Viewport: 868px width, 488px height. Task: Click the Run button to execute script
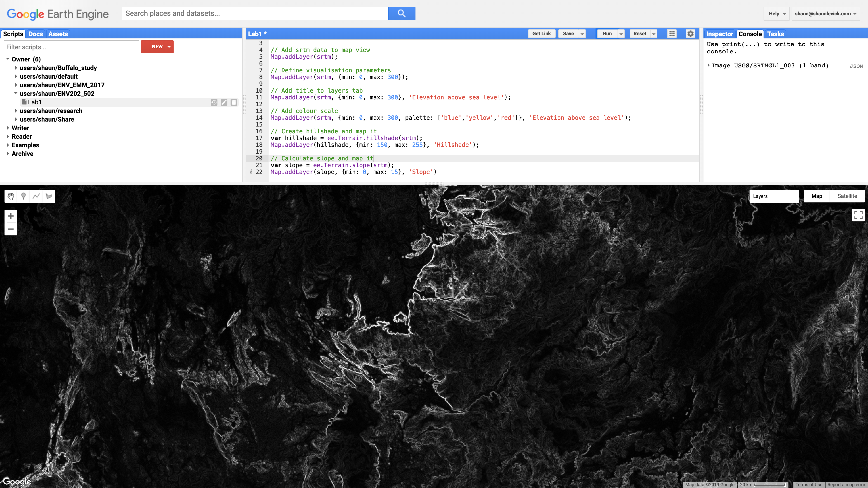pos(607,33)
